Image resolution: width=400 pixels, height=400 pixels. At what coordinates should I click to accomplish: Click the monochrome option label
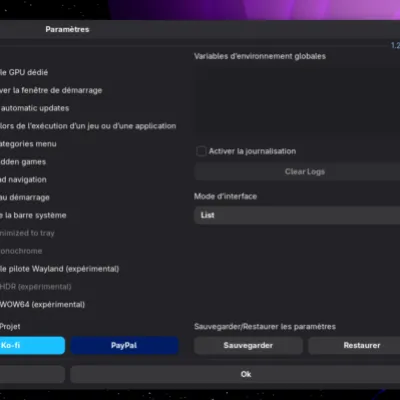[x=21, y=251]
